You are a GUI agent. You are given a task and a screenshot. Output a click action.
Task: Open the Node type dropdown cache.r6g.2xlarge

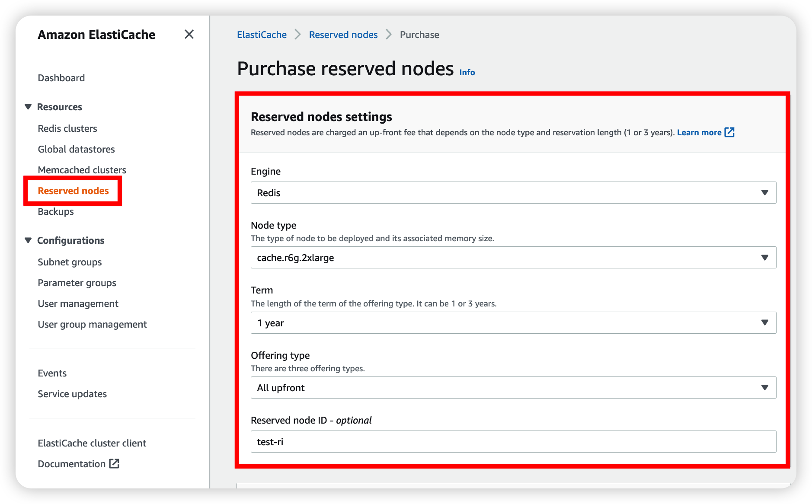click(x=513, y=258)
